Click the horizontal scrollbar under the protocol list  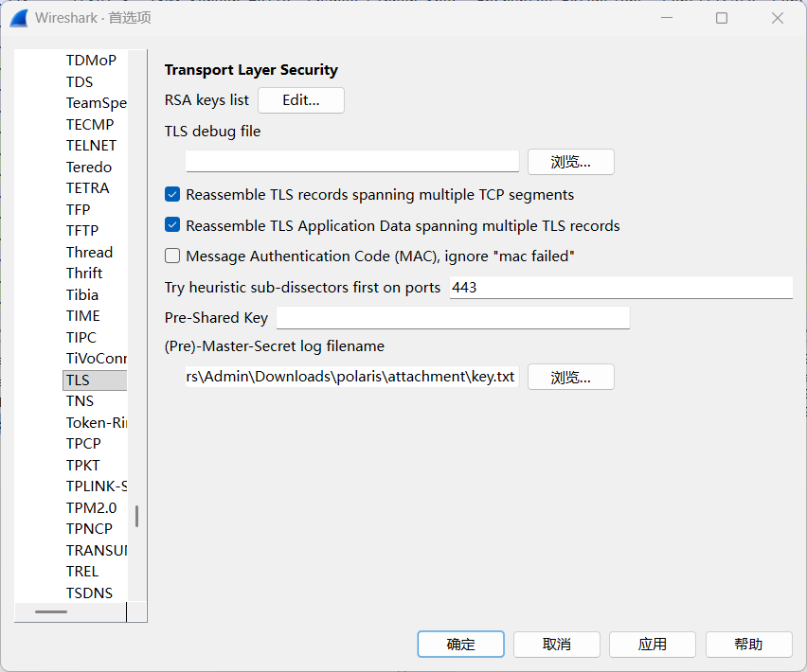51,612
